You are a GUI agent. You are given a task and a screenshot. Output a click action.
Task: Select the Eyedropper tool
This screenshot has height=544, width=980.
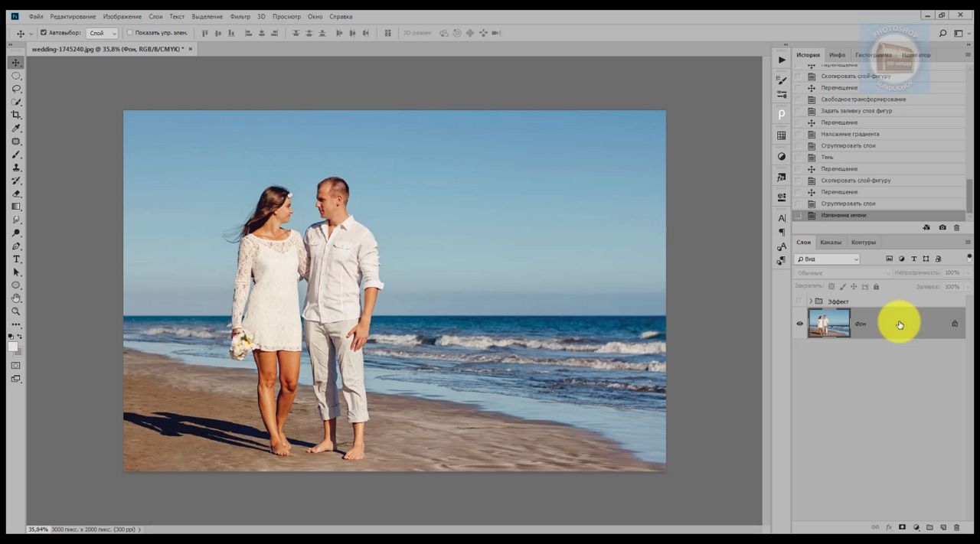coord(16,128)
